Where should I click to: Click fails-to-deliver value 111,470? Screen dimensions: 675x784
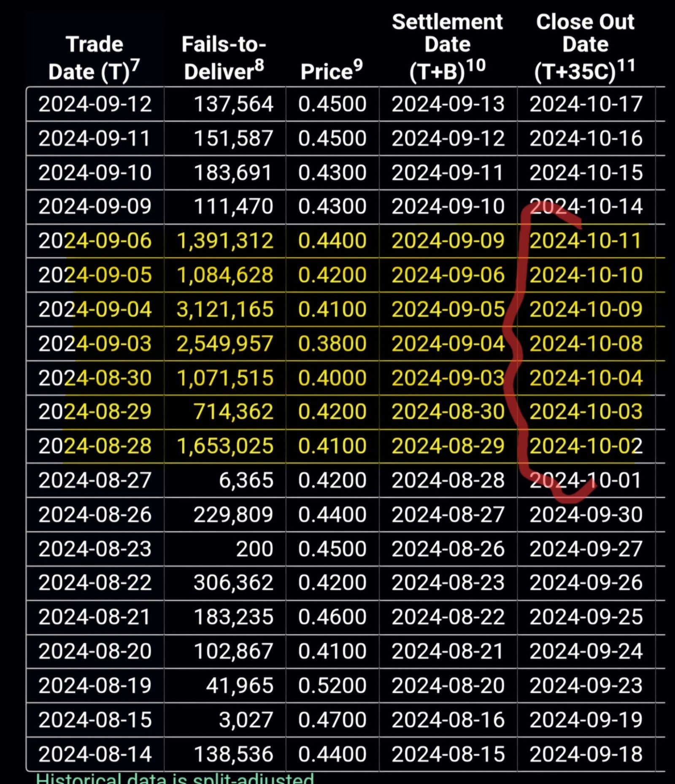pos(233,207)
